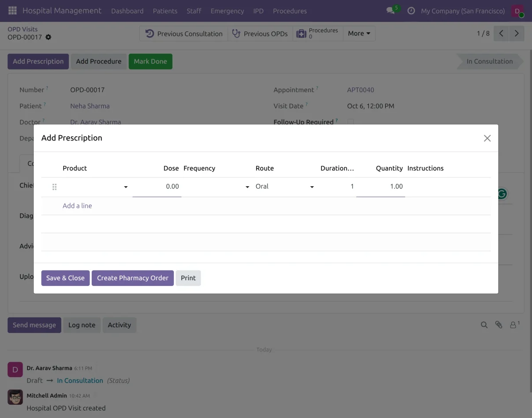Viewport: 532px width, 418px height.
Task: Expand the More dropdown button
Action: tap(359, 33)
